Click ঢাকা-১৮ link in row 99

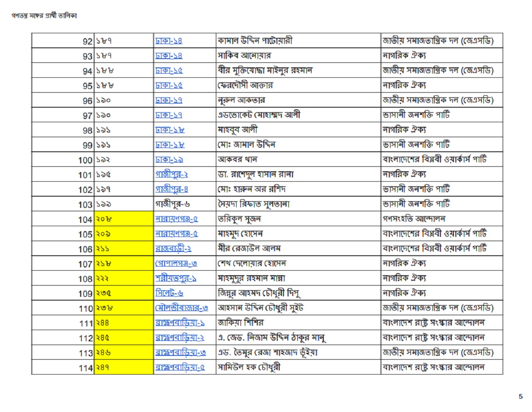click(170, 145)
